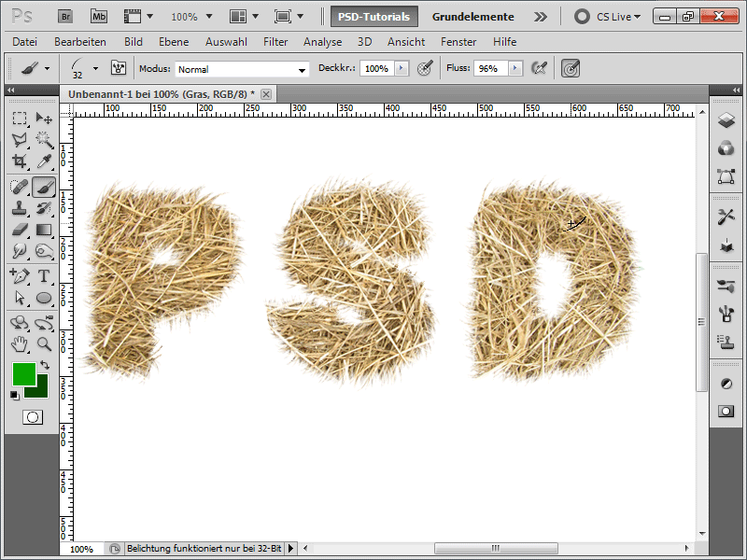Switch to Grundelemente workspace
Image resolution: width=747 pixels, height=560 pixels.
click(473, 17)
